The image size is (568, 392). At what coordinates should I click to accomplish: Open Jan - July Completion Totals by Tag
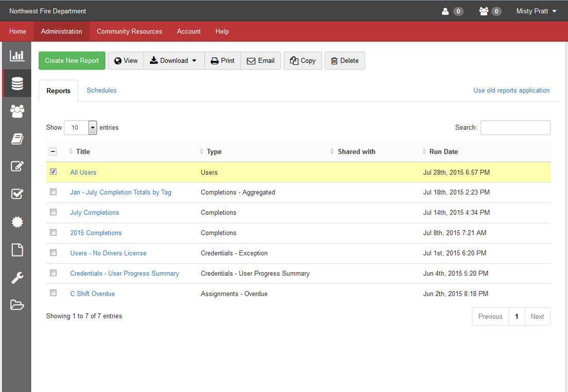coord(121,192)
